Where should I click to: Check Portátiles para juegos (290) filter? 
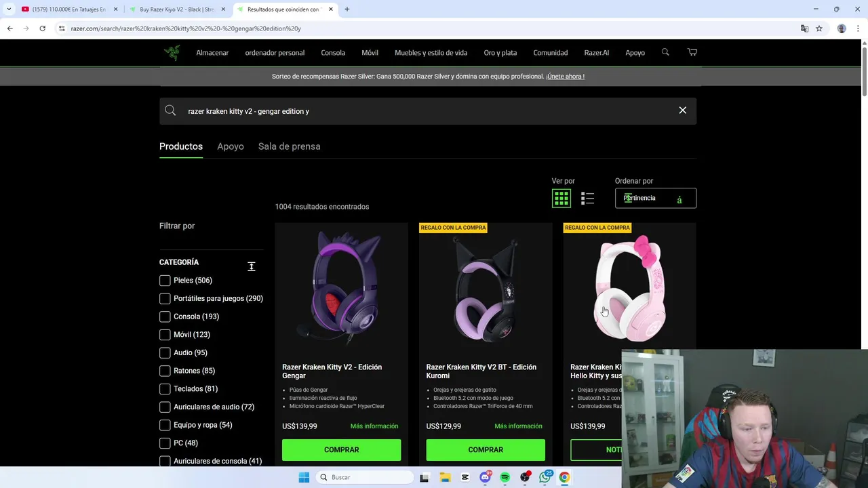pyautogui.click(x=165, y=298)
